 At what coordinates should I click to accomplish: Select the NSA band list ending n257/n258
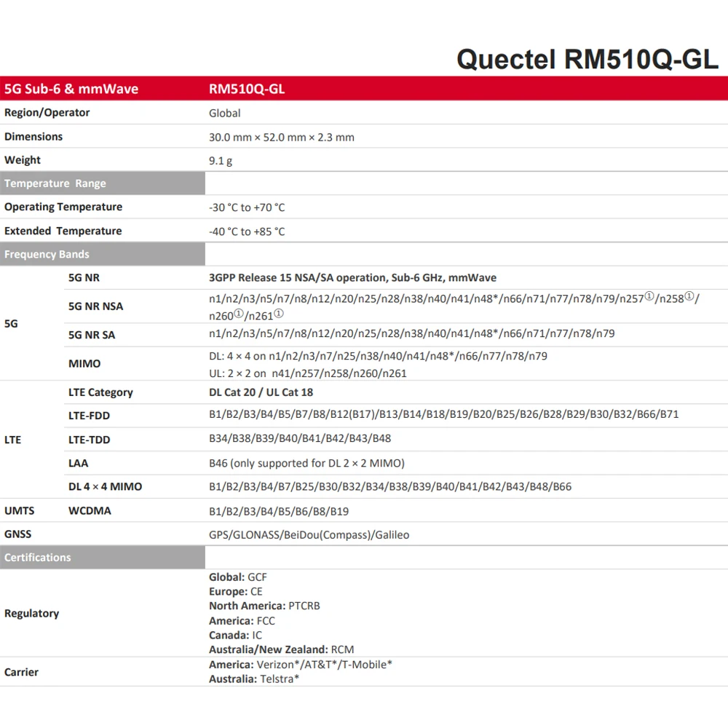(x=454, y=298)
